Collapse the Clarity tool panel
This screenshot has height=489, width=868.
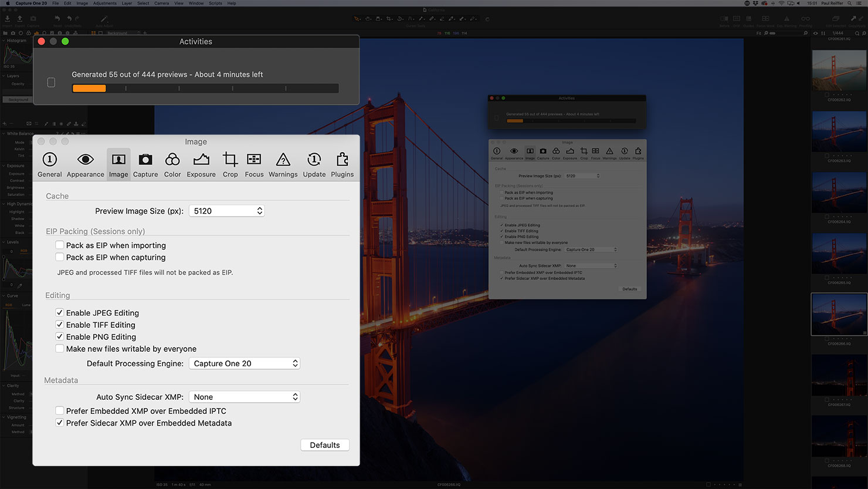pyautogui.click(x=4, y=386)
